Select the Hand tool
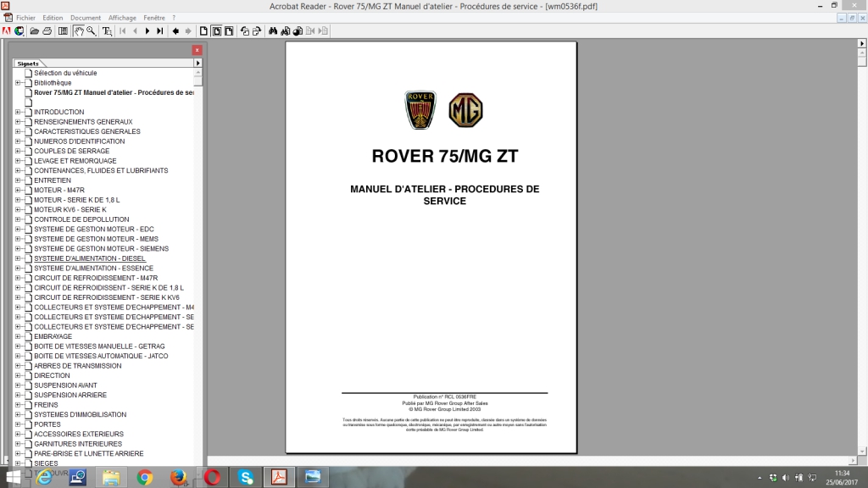Screen dimensions: 868x488 [x=79, y=31]
